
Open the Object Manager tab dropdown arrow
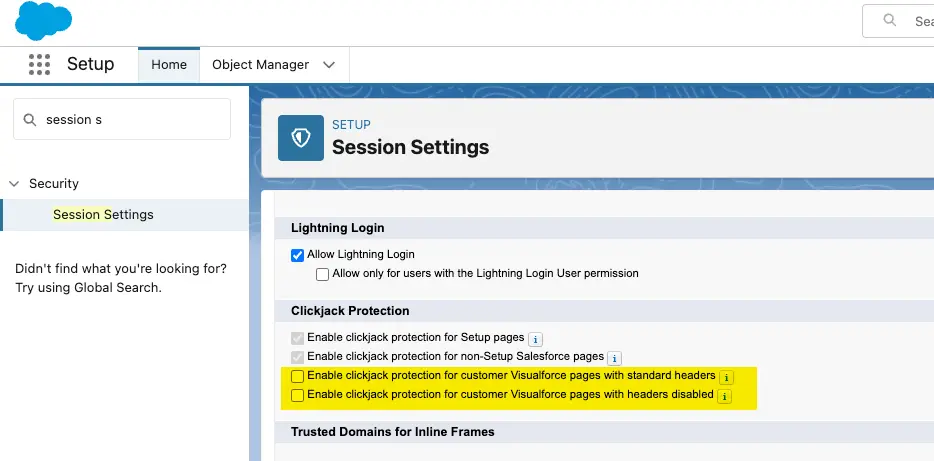point(329,65)
